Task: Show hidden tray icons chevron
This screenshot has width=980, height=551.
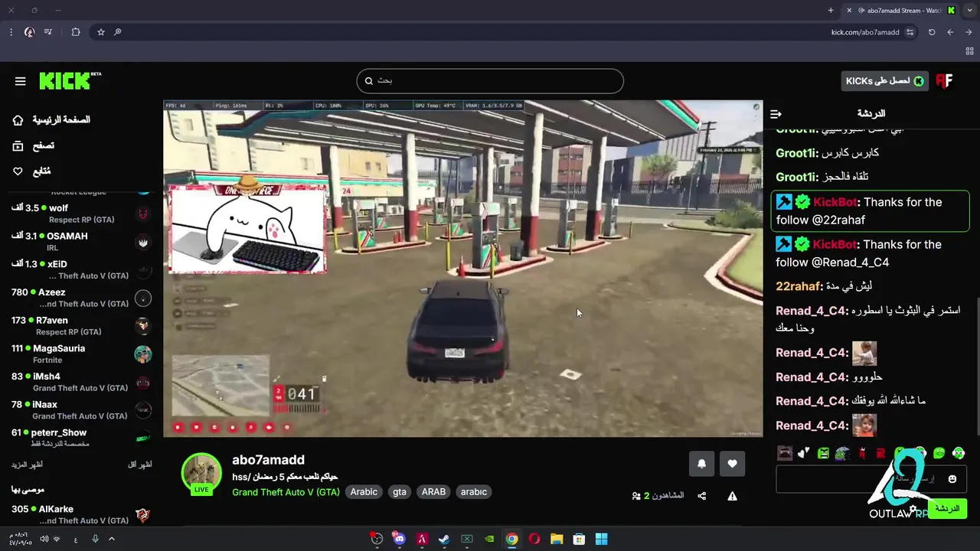Action: (112, 539)
